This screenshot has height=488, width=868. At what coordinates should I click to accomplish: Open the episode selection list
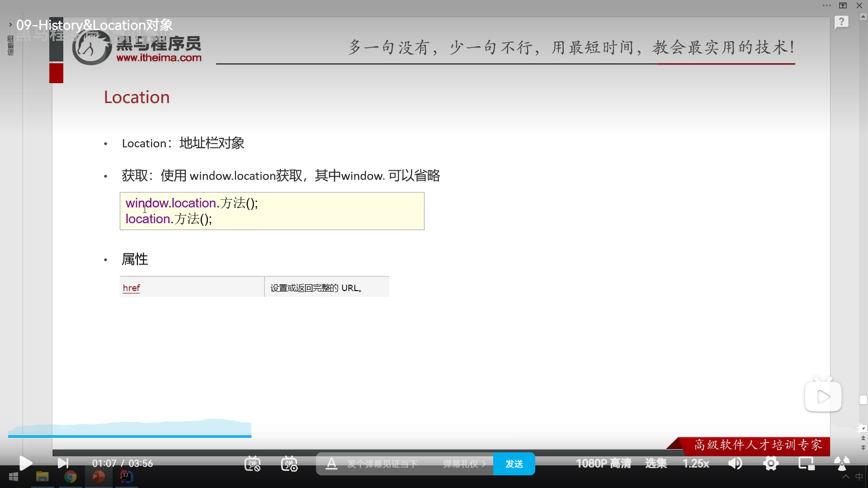point(656,464)
